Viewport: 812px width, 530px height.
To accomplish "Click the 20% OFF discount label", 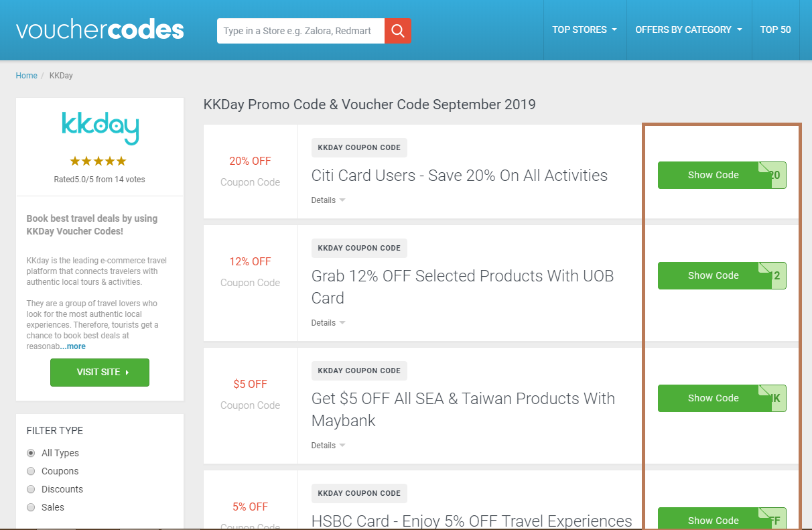I will click(250, 161).
